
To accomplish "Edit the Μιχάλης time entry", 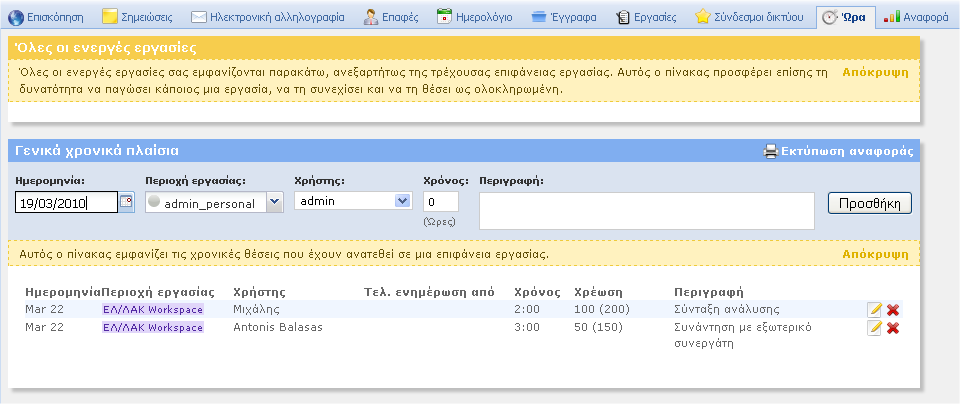I will 874,310.
